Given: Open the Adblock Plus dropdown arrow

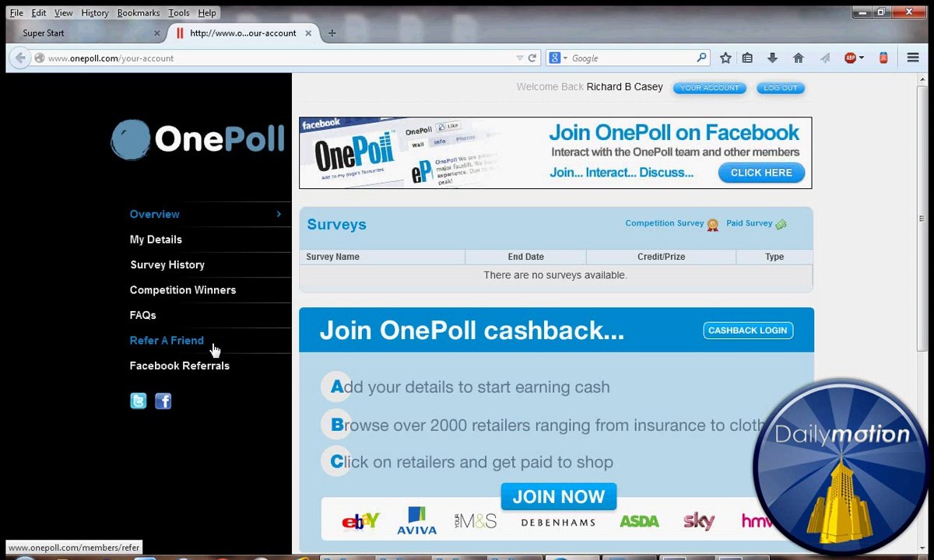Looking at the screenshot, I should (x=862, y=58).
